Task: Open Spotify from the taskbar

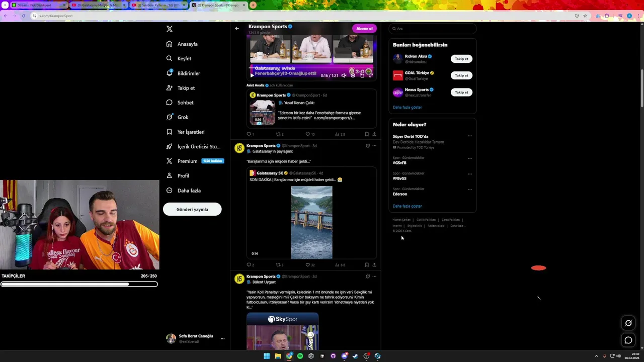Action: pos(300,356)
